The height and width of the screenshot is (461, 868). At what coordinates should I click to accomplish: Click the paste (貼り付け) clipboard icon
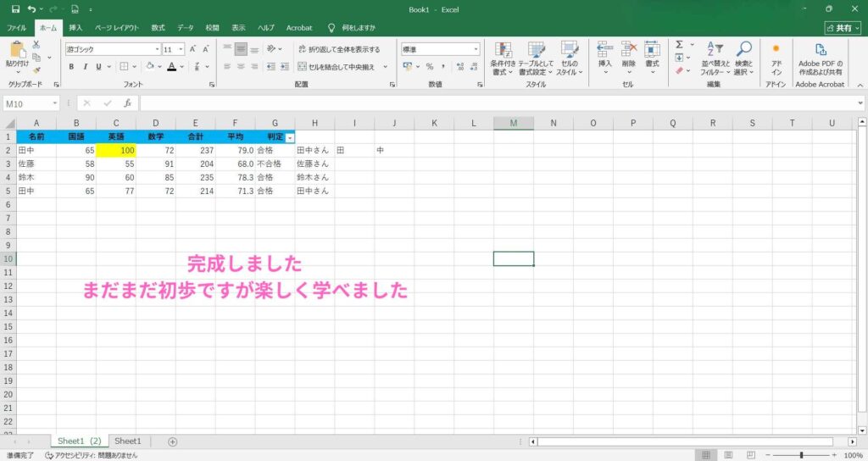point(17,50)
